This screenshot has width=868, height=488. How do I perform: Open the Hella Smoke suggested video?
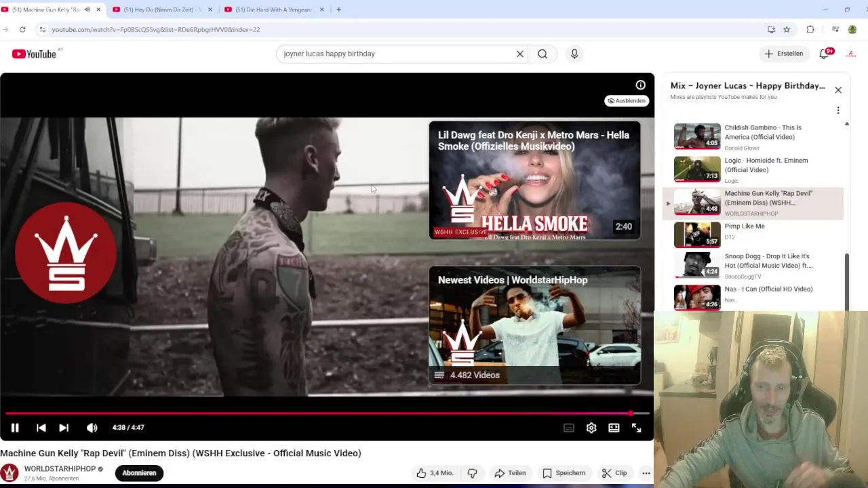point(534,180)
